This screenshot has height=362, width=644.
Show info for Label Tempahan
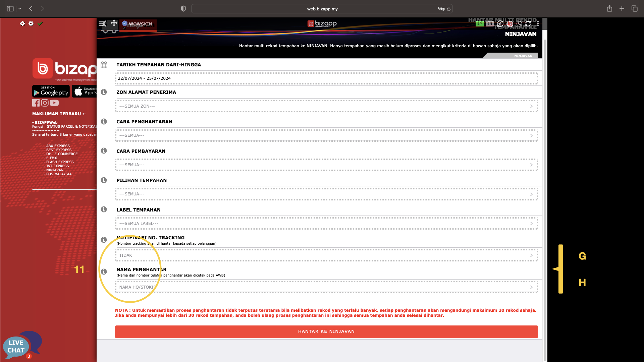pyautogui.click(x=104, y=209)
